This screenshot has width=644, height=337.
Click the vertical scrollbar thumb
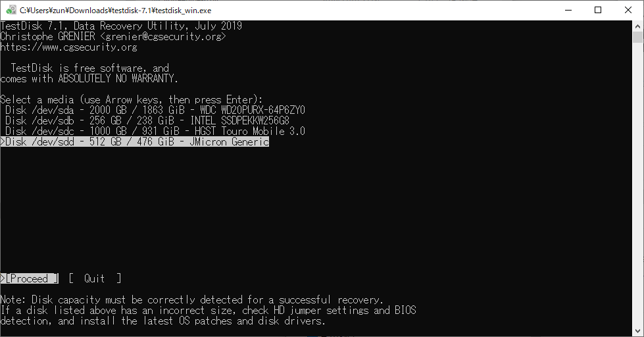[x=638, y=37]
